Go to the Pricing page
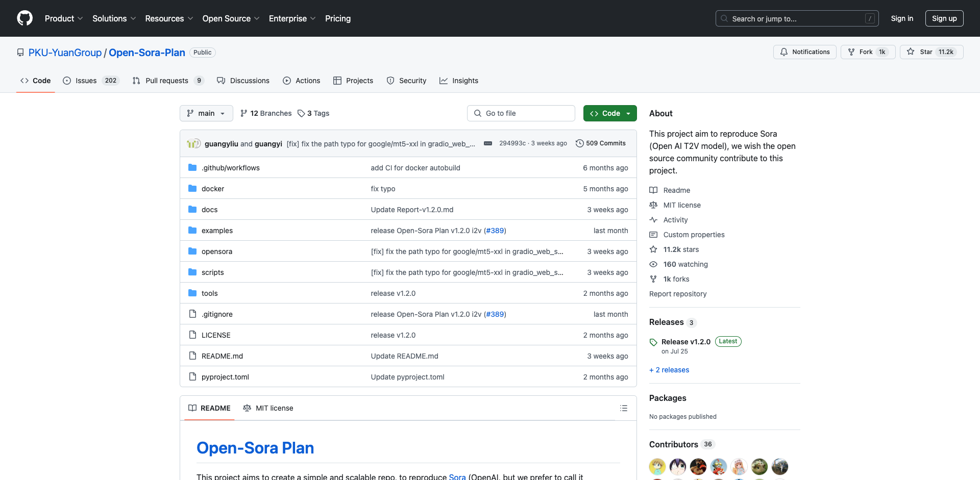This screenshot has height=480, width=980. click(338, 18)
